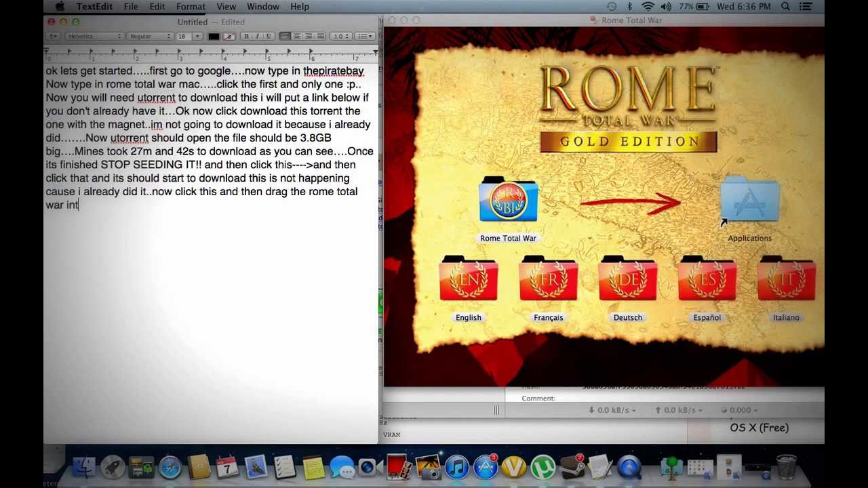Image resolution: width=868 pixels, height=488 pixels.
Task: Launch Safari from the Dock
Action: (x=172, y=468)
